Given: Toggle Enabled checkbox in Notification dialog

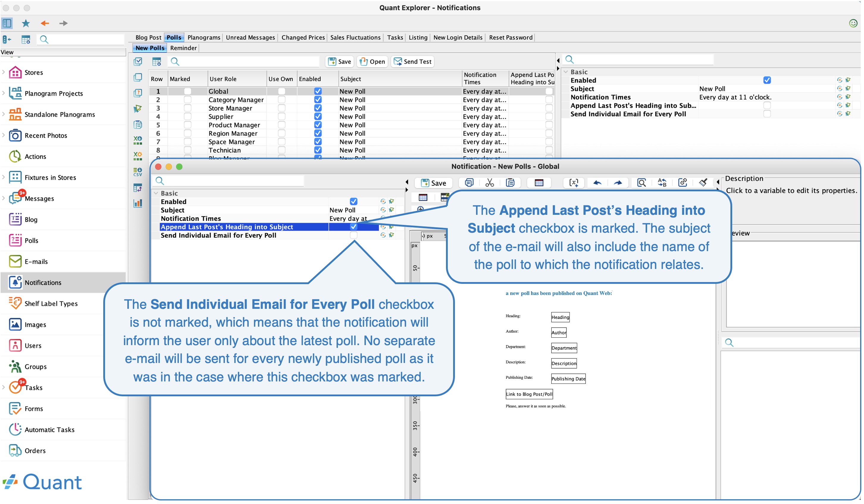Looking at the screenshot, I should coord(353,202).
